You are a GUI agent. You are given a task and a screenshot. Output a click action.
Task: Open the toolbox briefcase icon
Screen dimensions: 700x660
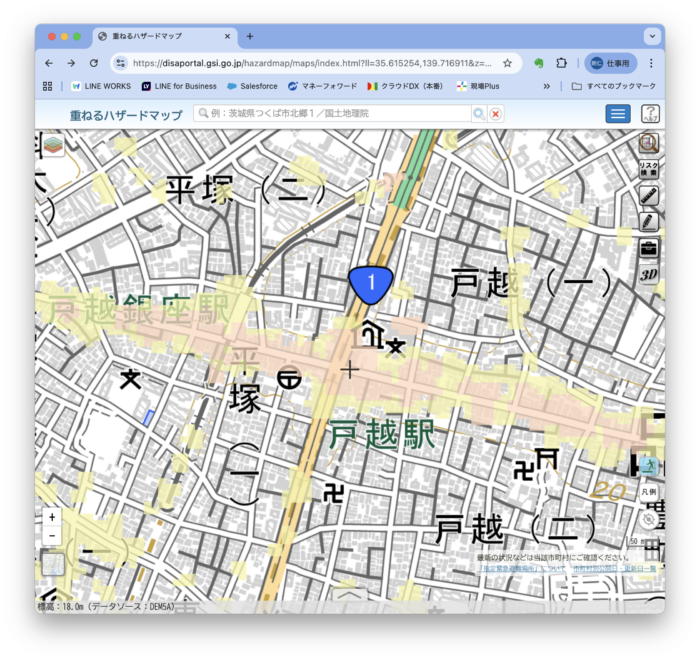tap(648, 247)
